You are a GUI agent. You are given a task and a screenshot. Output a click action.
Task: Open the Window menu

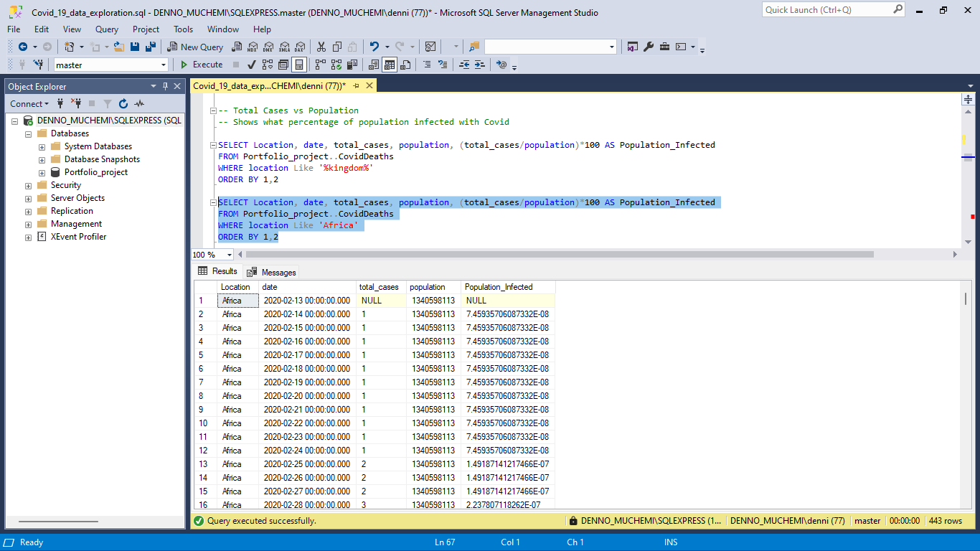pyautogui.click(x=223, y=29)
